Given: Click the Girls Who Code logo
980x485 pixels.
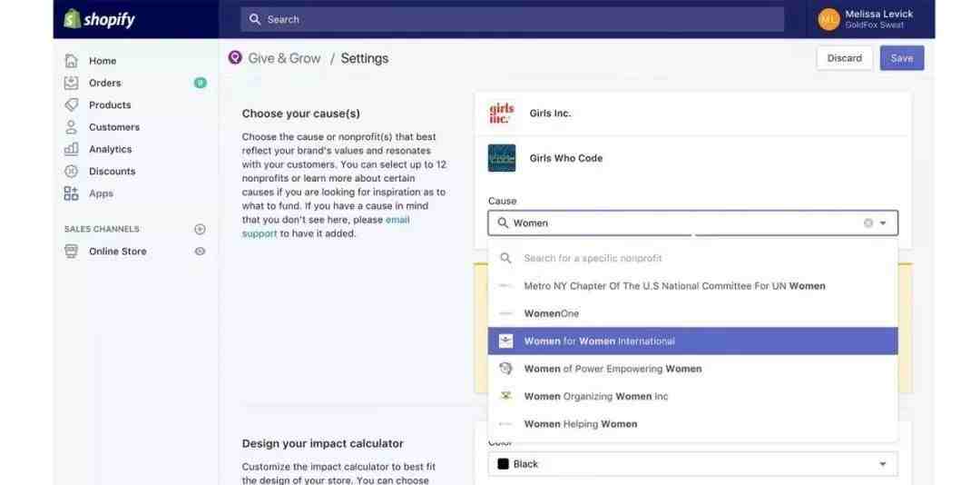Looking at the screenshot, I should (501, 158).
